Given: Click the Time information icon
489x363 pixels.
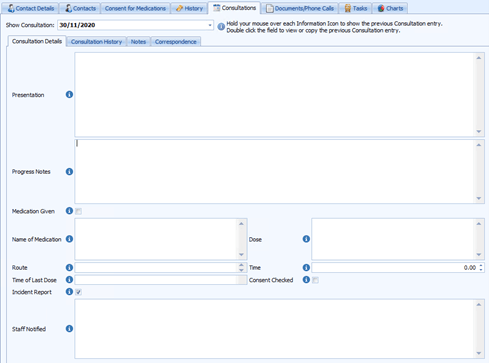Looking at the screenshot, I should [306, 267].
